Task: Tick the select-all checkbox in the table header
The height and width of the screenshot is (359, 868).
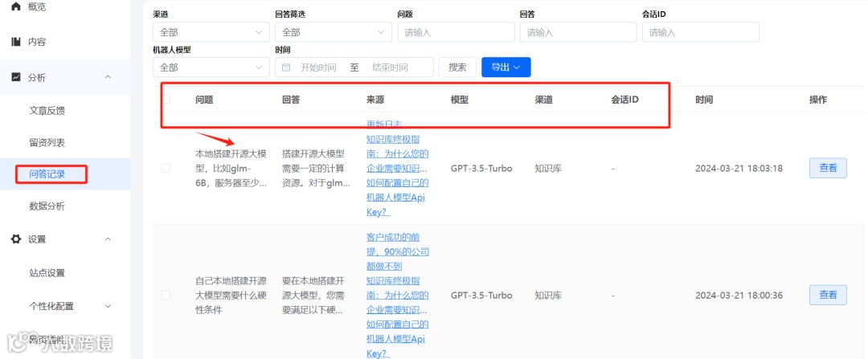Action: pyautogui.click(x=166, y=100)
